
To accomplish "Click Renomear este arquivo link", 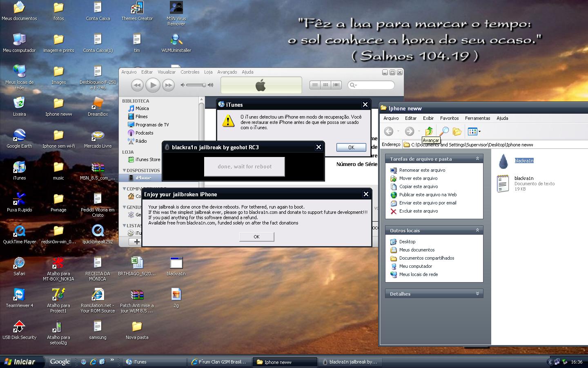I will tap(422, 170).
